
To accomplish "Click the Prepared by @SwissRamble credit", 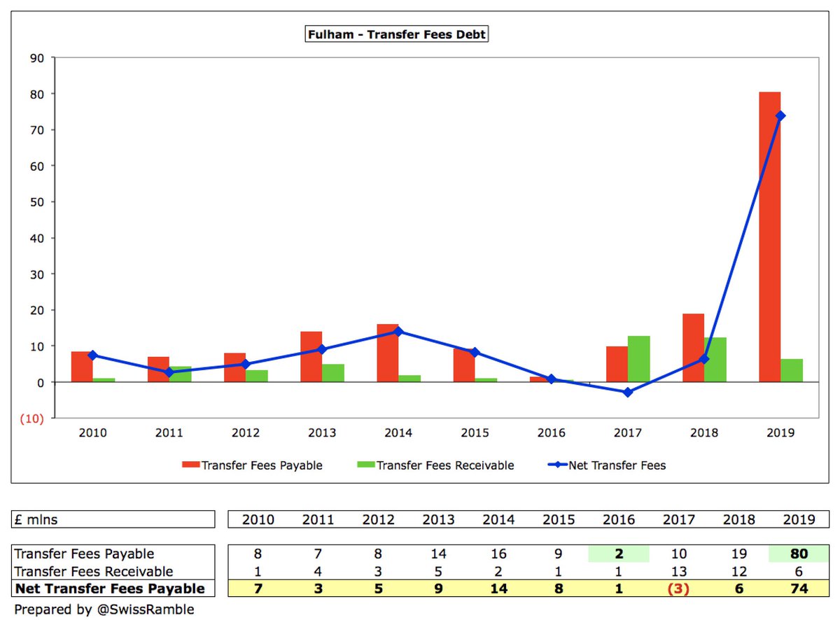I will (x=104, y=609).
